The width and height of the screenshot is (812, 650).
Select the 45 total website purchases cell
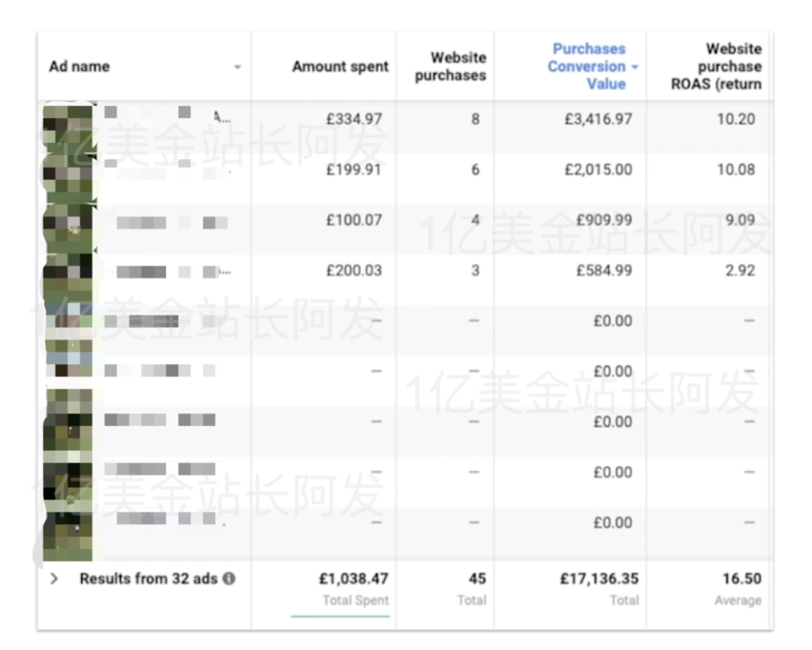pyautogui.click(x=477, y=579)
